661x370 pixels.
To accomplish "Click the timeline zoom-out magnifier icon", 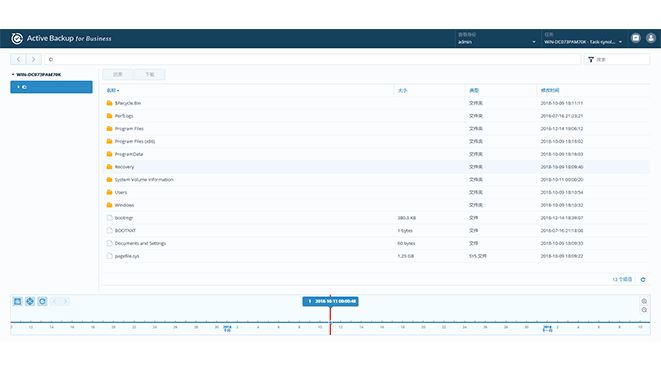I will [x=644, y=310].
